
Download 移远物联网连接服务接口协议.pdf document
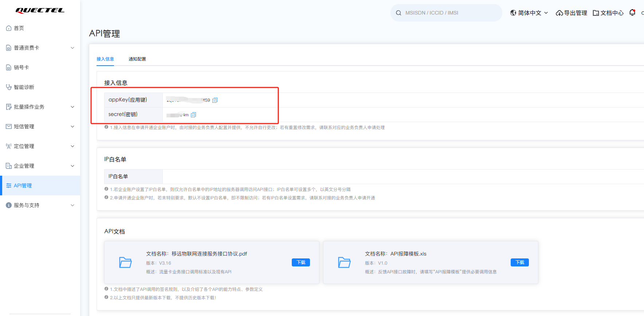click(x=301, y=262)
